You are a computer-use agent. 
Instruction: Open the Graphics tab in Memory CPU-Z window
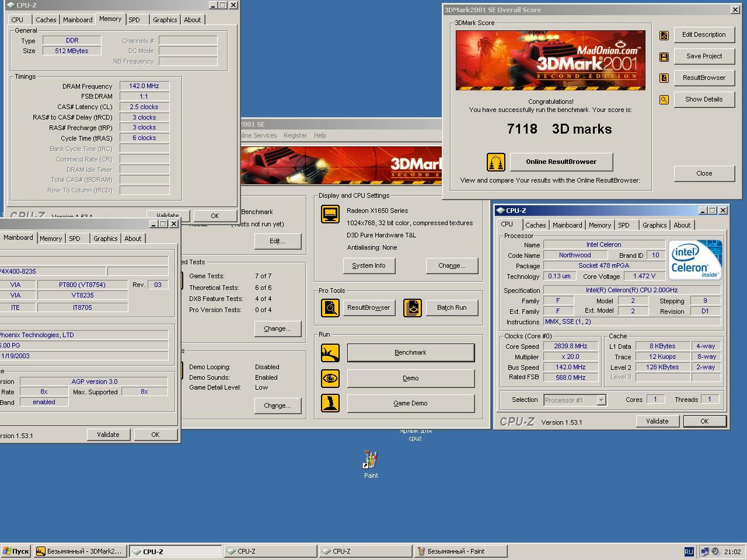165,20
